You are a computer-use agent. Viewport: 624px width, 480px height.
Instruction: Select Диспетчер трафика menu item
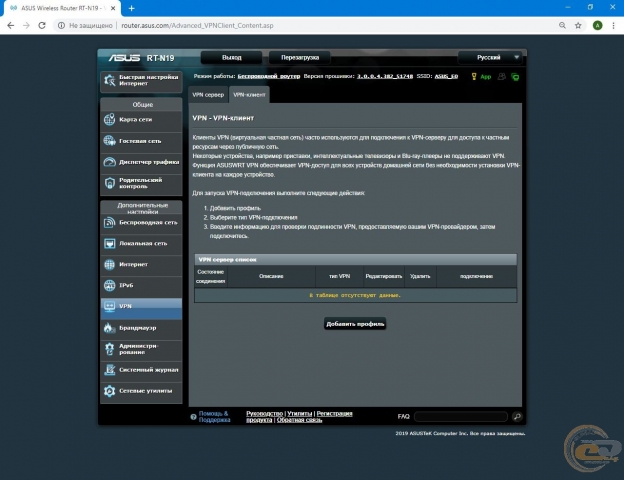coord(141,162)
